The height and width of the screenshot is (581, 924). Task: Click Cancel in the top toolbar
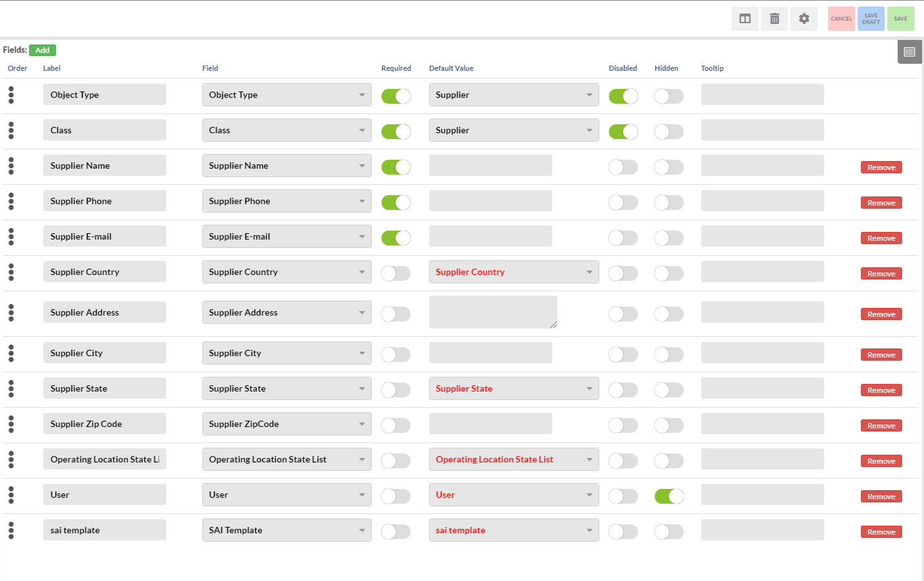coord(841,18)
